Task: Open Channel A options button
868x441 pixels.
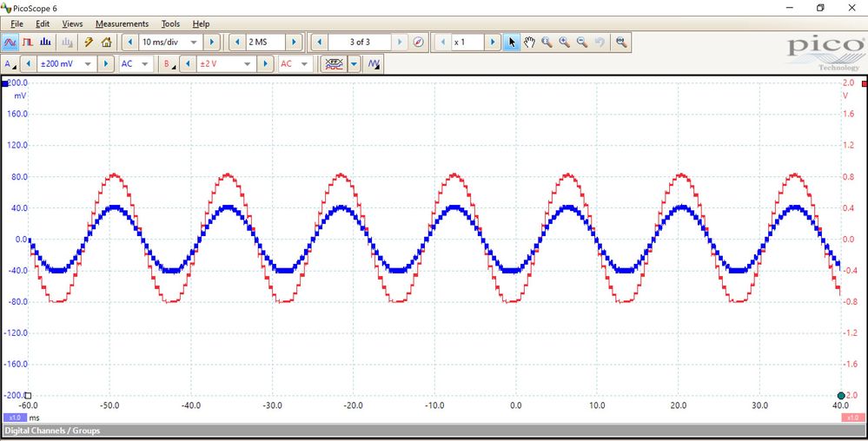Action: click(10, 64)
